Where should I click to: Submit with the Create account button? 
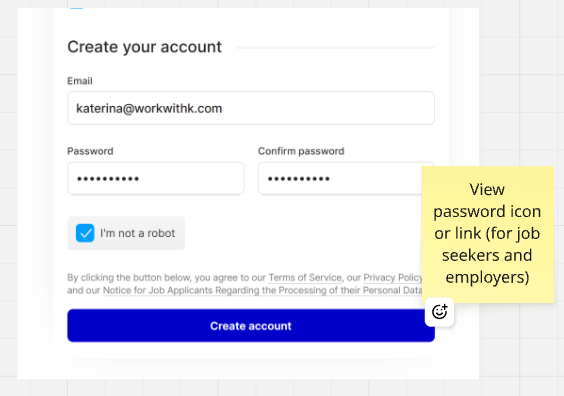pyautogui.click(x=251, y=326)
